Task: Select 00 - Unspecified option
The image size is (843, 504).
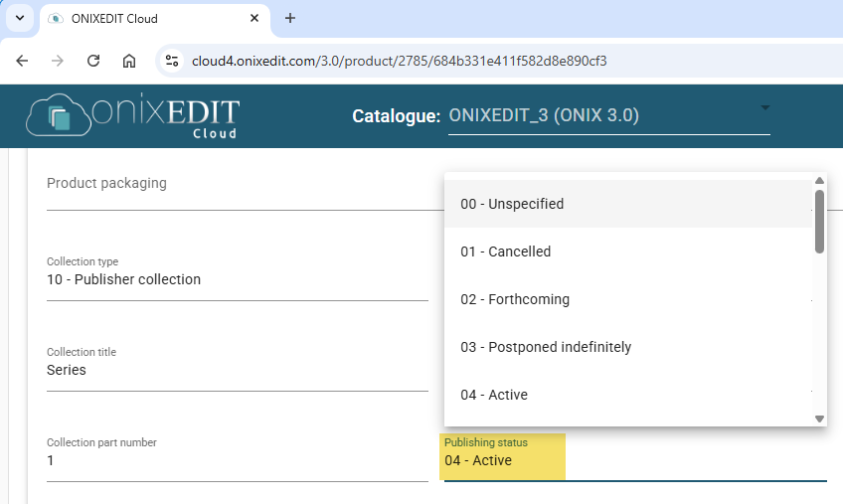Action: tap(628, 204)
